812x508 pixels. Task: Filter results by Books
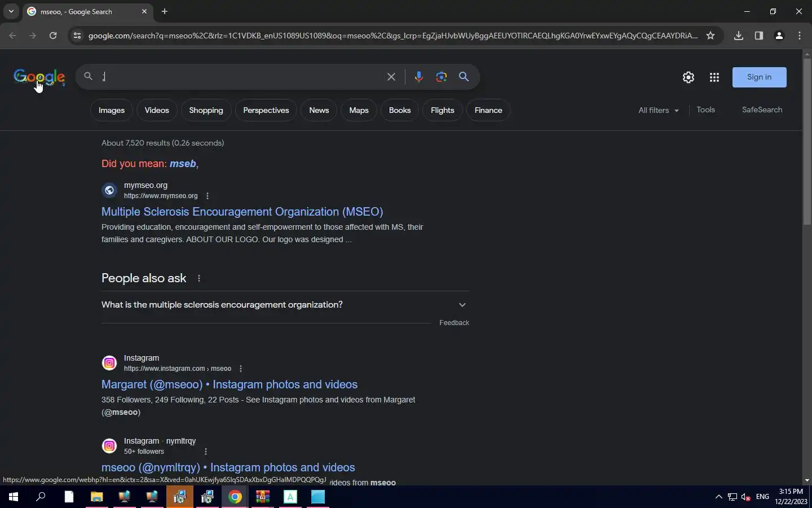point(400,110)
